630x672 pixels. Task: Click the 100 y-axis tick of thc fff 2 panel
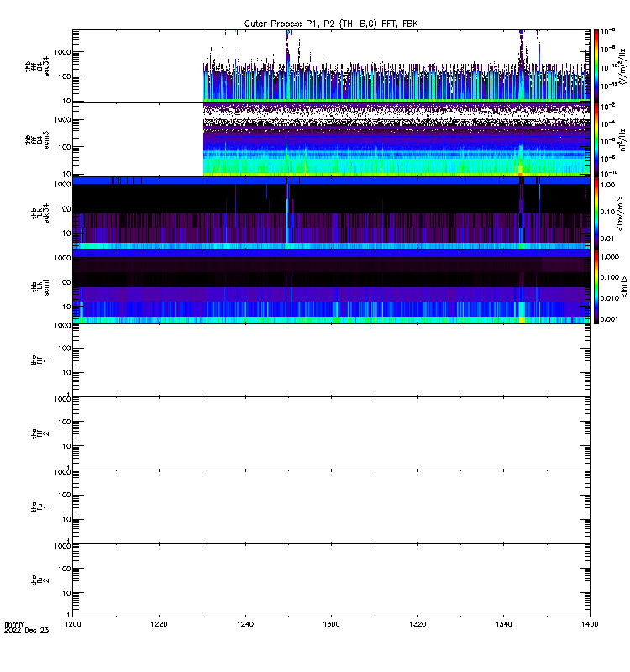pyautogui.click(x=65, y=422)
